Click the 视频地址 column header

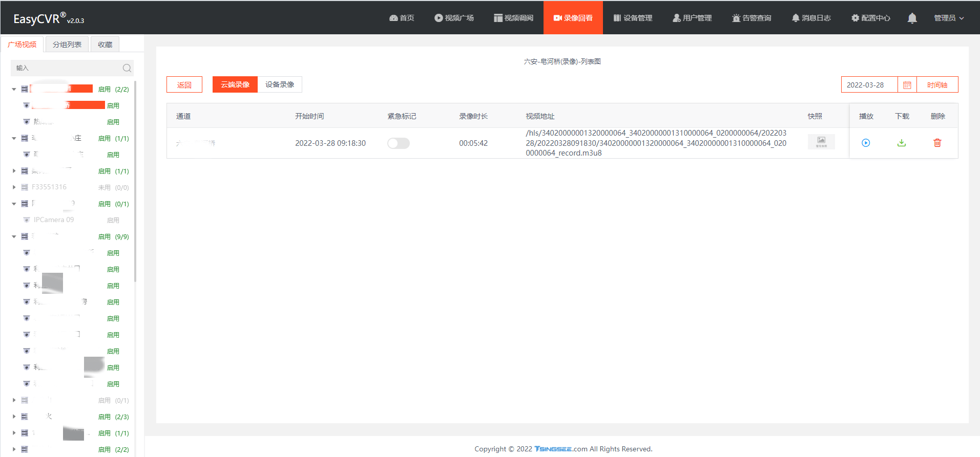540,116
